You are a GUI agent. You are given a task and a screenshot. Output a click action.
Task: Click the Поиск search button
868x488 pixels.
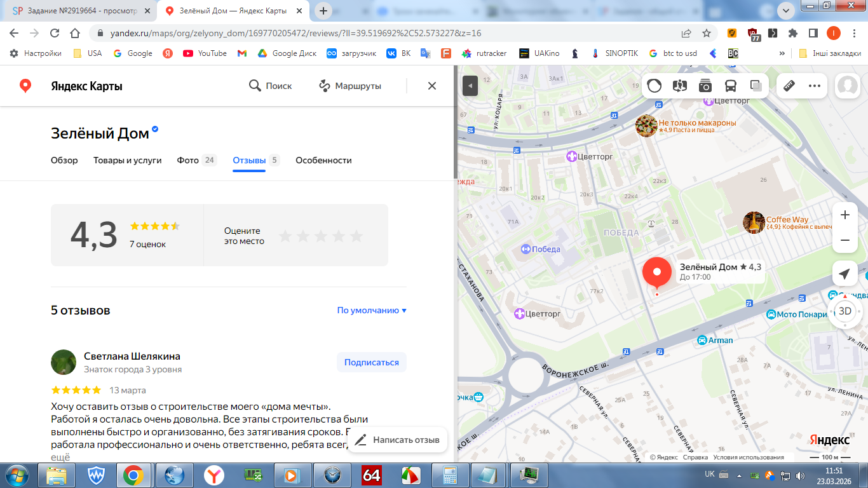coord(271,86)
